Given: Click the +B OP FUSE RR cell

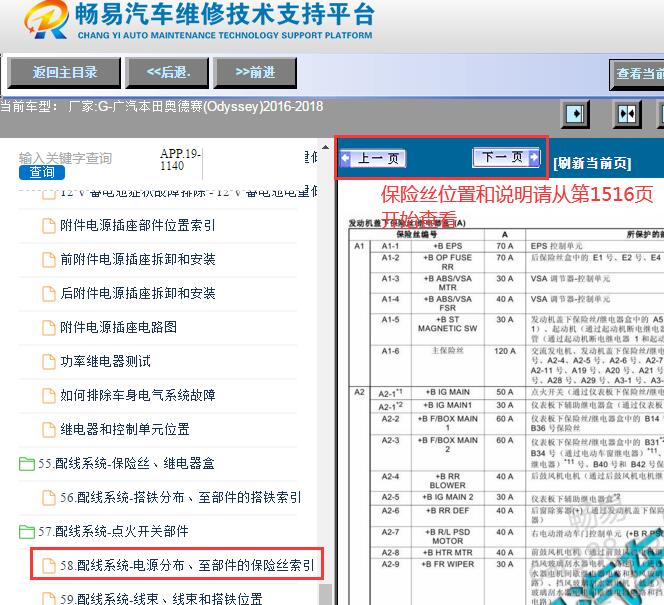Looking at the screenshot, I should (448, 262).
